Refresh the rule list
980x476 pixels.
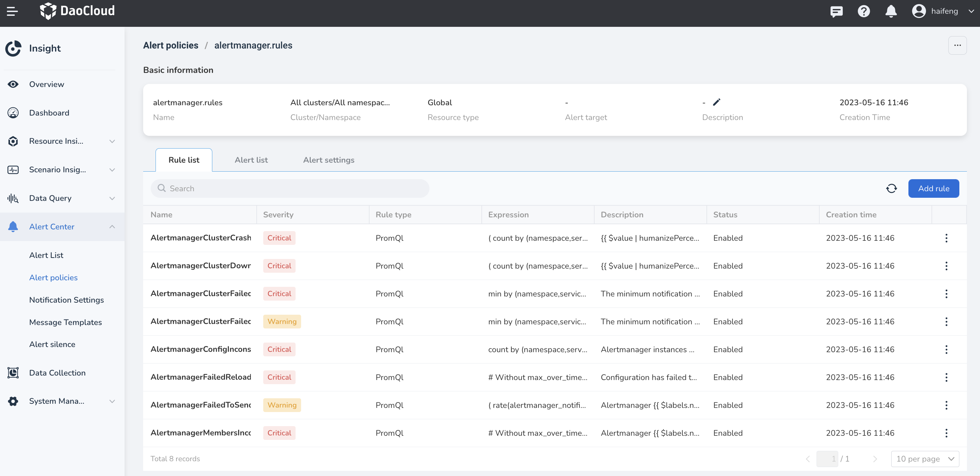891,188
